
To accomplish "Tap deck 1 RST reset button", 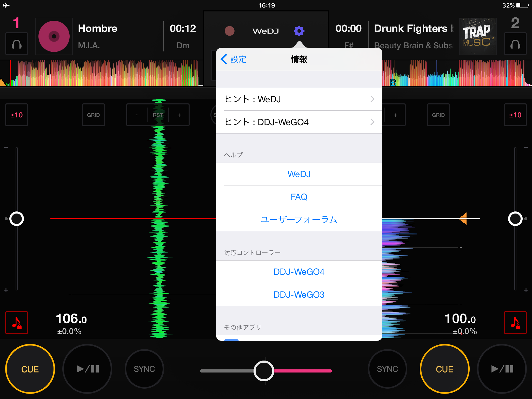I will tap(158, 115).
